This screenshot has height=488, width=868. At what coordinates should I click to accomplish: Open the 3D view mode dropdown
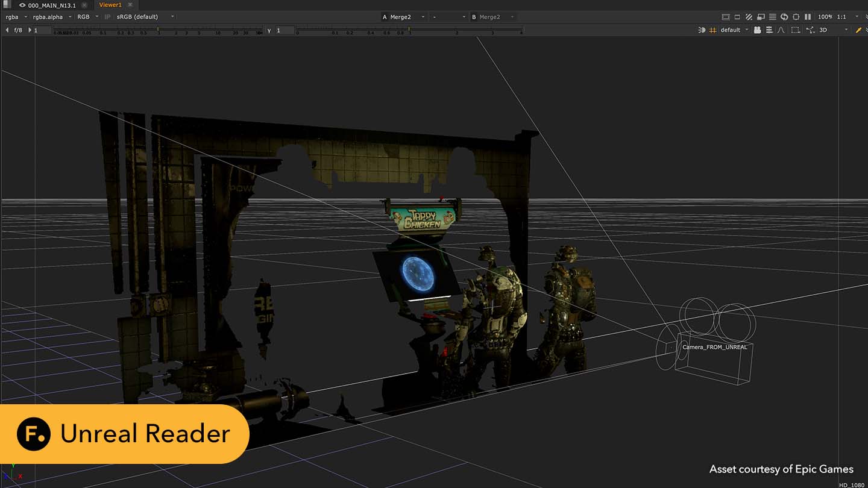point(825,30)
